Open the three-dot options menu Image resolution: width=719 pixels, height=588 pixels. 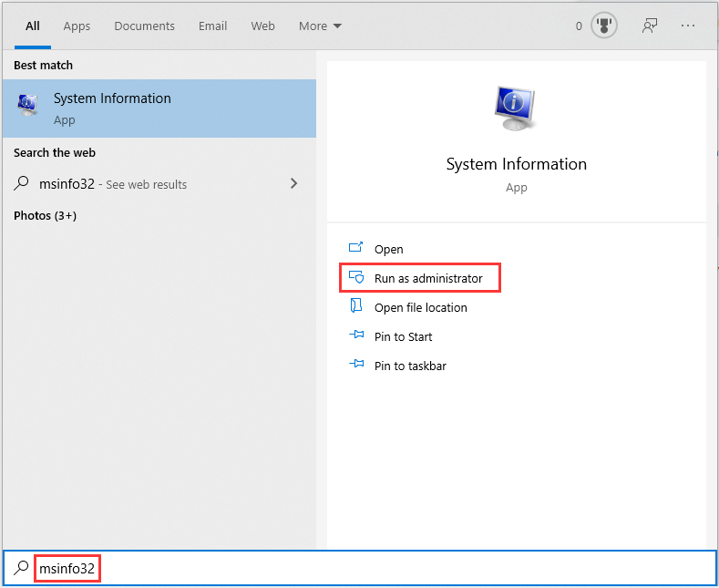(689, 26)
